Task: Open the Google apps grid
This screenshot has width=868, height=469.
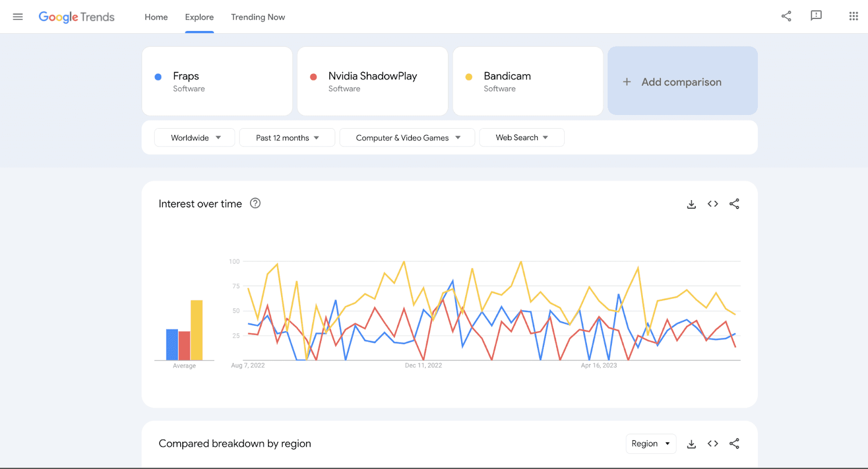Action: [x=853, y=16]
